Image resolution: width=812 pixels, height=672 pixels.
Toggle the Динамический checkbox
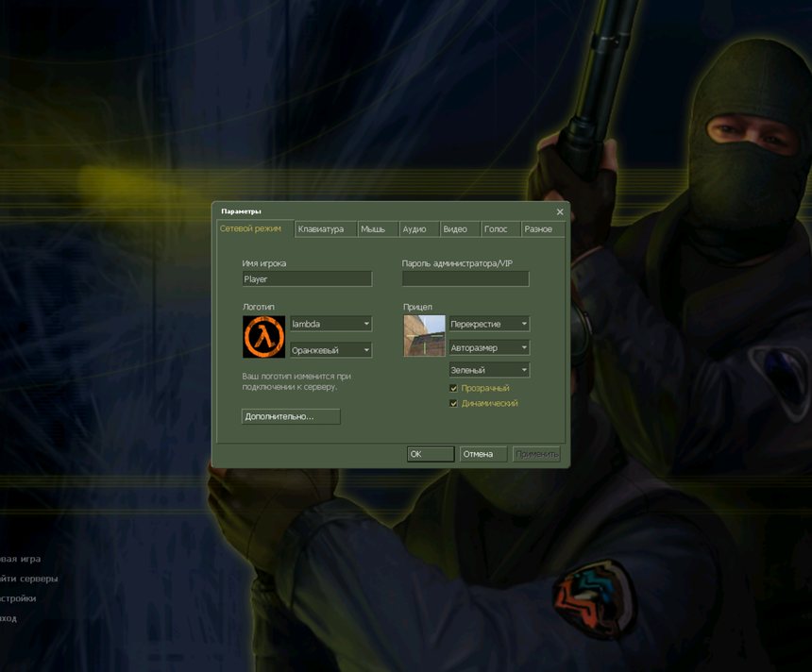tap(453, 403)
